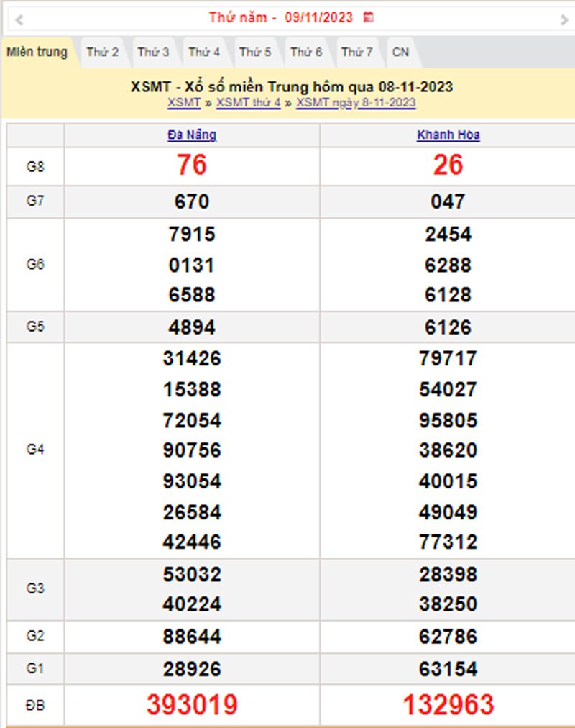Open the Đà Nẵng column header link

pos(192,135)
